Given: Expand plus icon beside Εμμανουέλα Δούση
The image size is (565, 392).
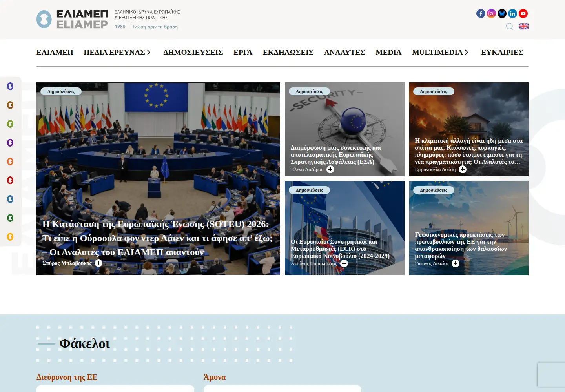Looking at the screenshot, I should 463,169.
